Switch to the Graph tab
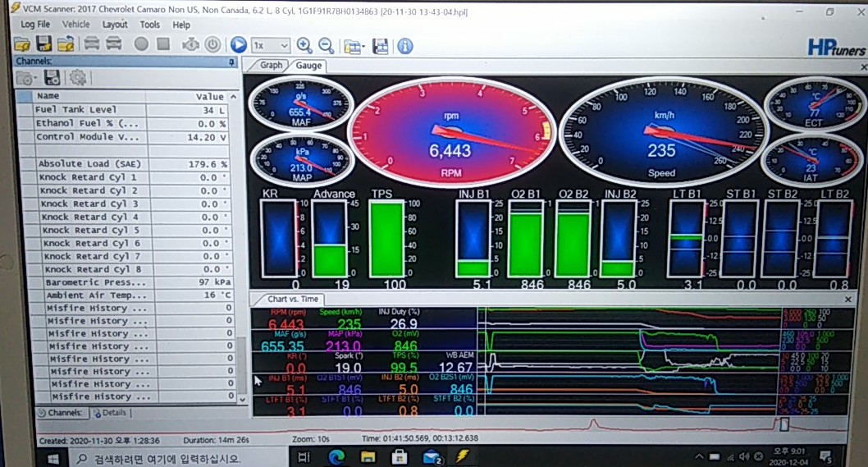The width and height of the screenshot is (868, 467). [272, 66]
